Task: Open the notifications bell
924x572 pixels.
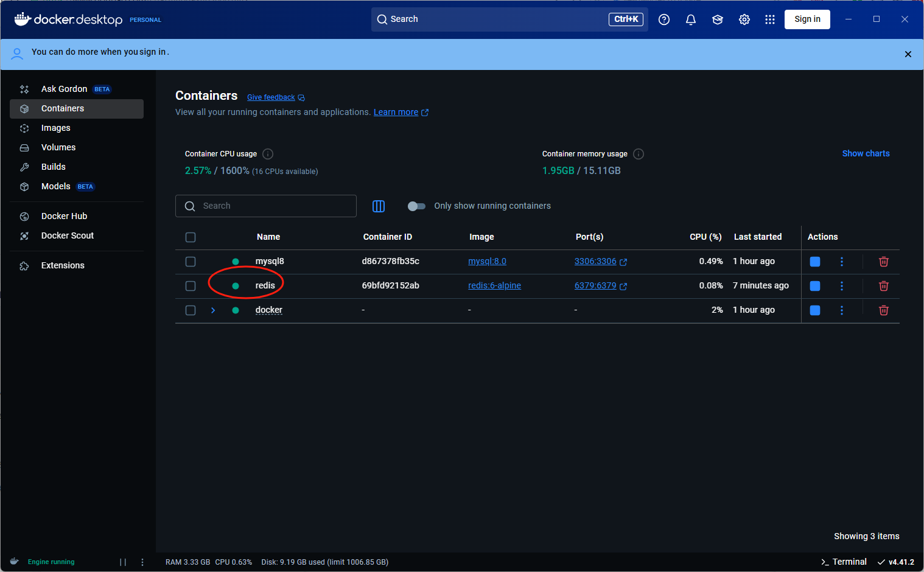Action: tap(691, 19)
